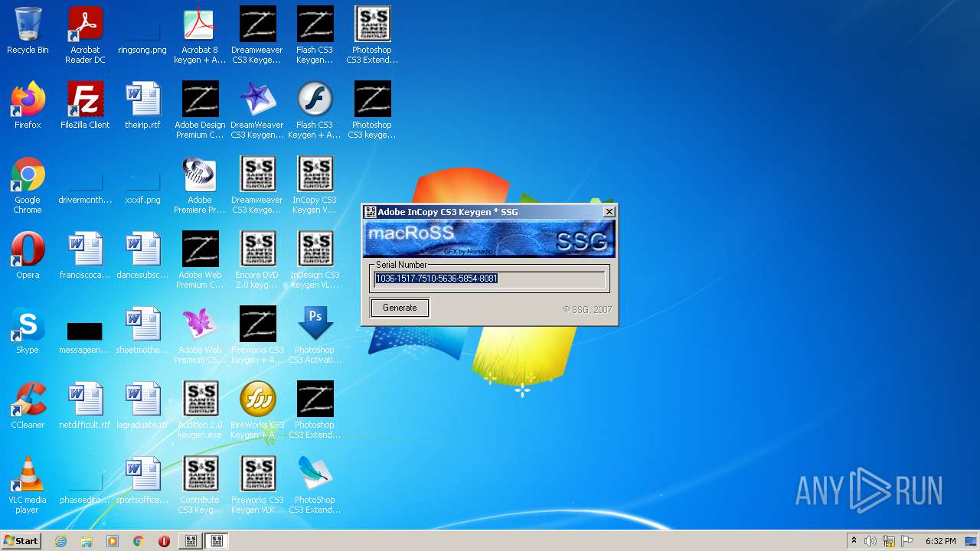The width and height of the screenshot is (980, 551).
Task: Open the Opera desktop shortcut
Action: click(28, 256)
